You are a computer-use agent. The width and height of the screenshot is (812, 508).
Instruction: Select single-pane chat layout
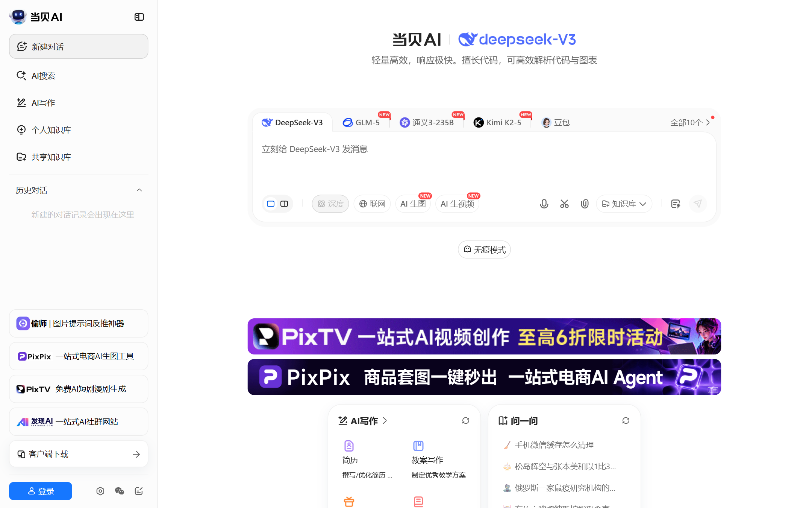pos(271,204)
